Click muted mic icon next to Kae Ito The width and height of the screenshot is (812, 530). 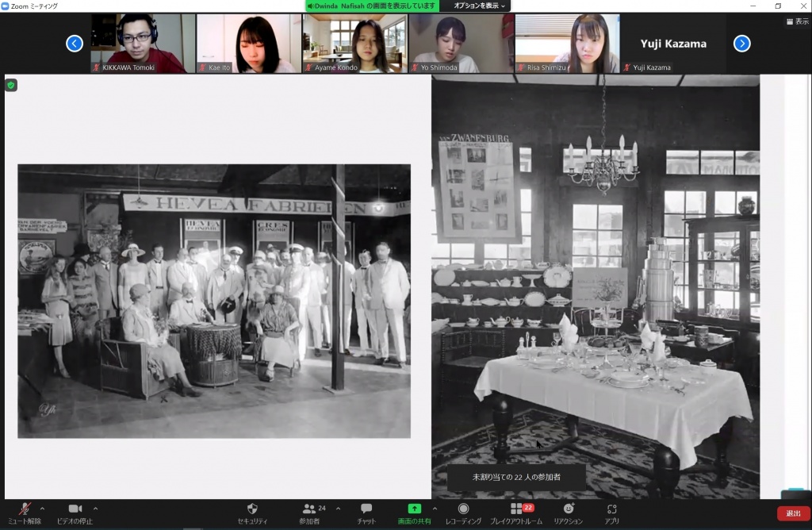[x=202, y=67]
